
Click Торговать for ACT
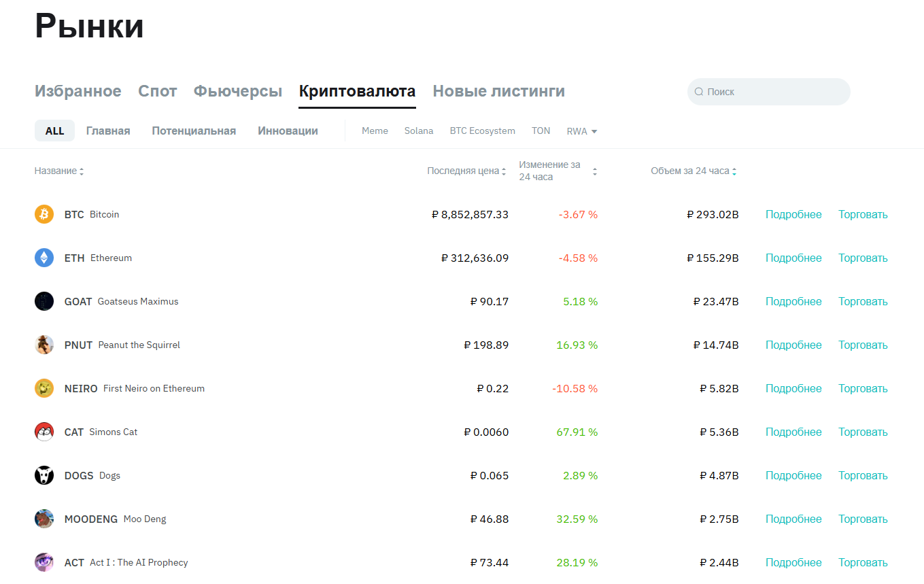[863, 562]
